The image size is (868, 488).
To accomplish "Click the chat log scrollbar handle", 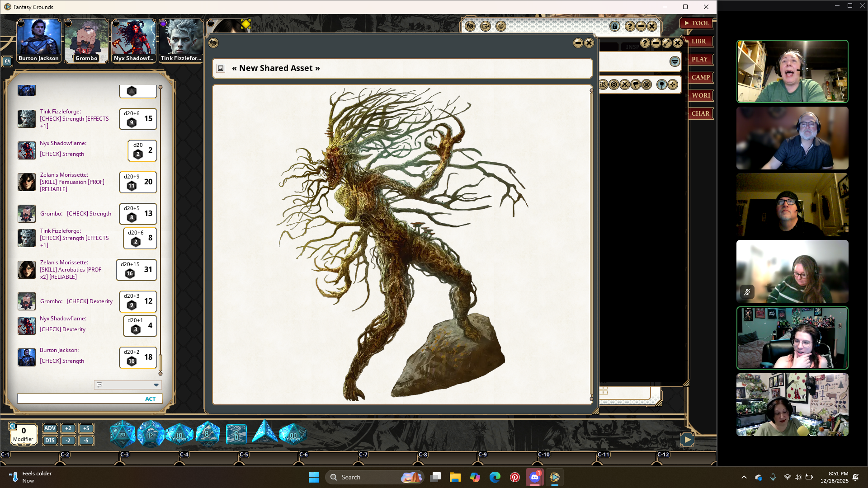I will (160, 362).
